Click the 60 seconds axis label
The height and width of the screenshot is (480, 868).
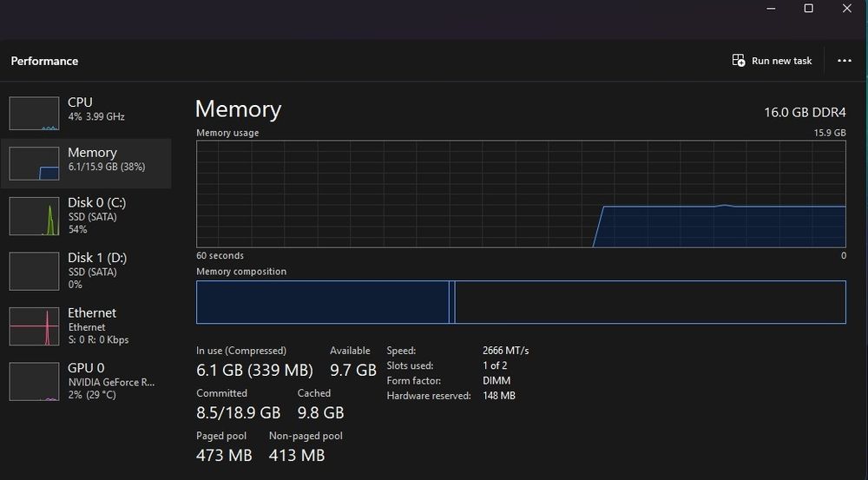(220, 256)
